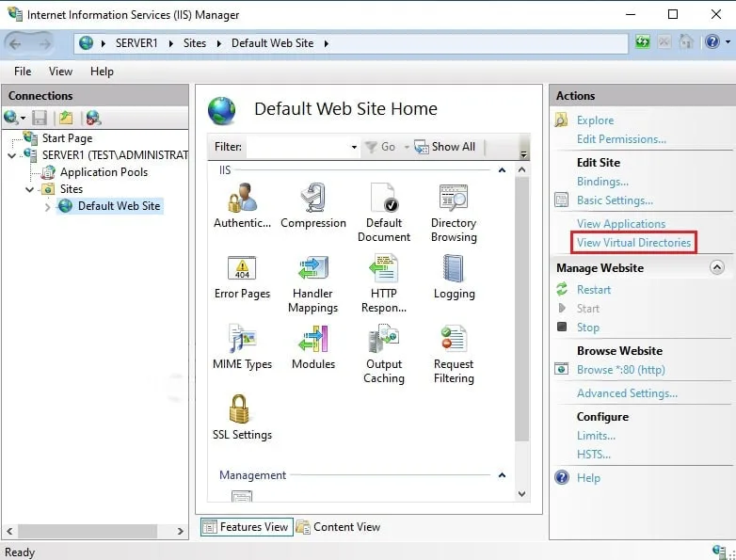The image size is (736, 560).
Task: Click the Help question mark in toolbar
Action: (x=712, y=42)
